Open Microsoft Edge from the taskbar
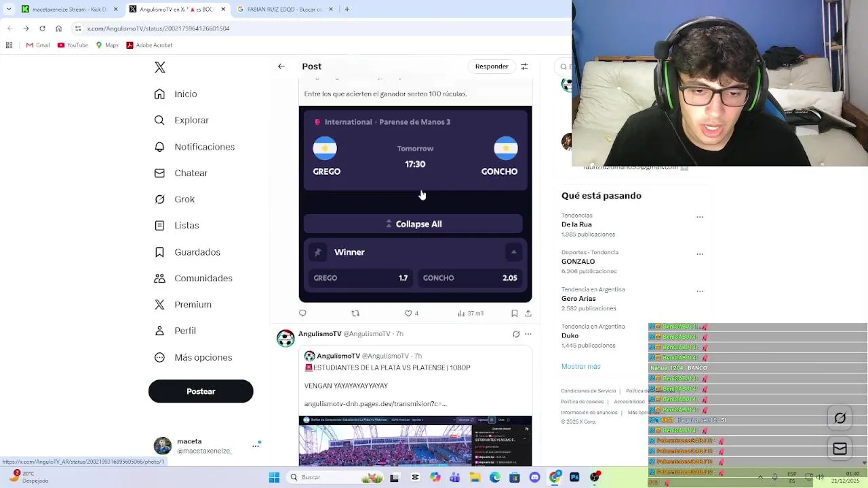The image size is (868, 488). [495, 478]
